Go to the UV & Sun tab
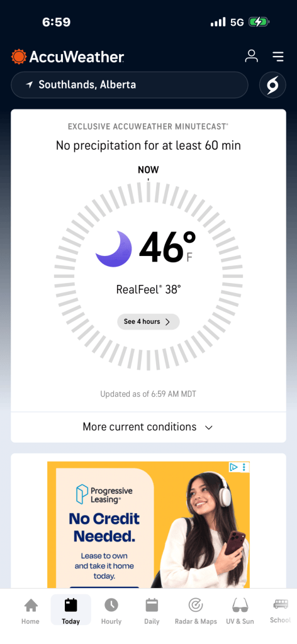 (240, 611)
